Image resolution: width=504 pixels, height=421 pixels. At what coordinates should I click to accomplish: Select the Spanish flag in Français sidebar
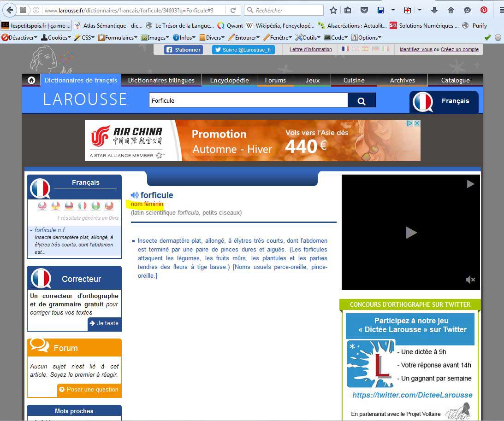pyautogui.click(x=56, y=205)
